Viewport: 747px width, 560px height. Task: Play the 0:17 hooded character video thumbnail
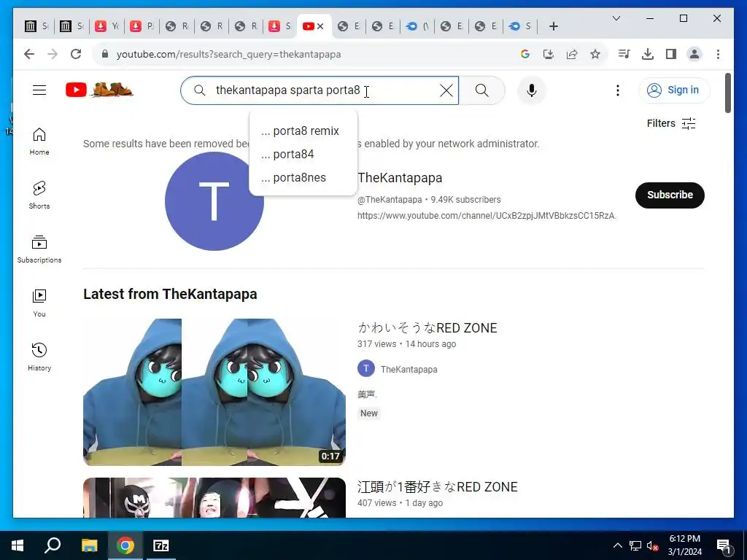pyautogui.click(x=214, y=392)
